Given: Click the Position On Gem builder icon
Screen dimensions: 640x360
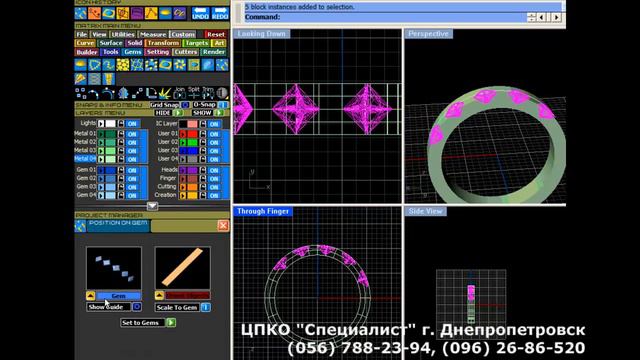Looking at the screenshot, I should 80,225.
